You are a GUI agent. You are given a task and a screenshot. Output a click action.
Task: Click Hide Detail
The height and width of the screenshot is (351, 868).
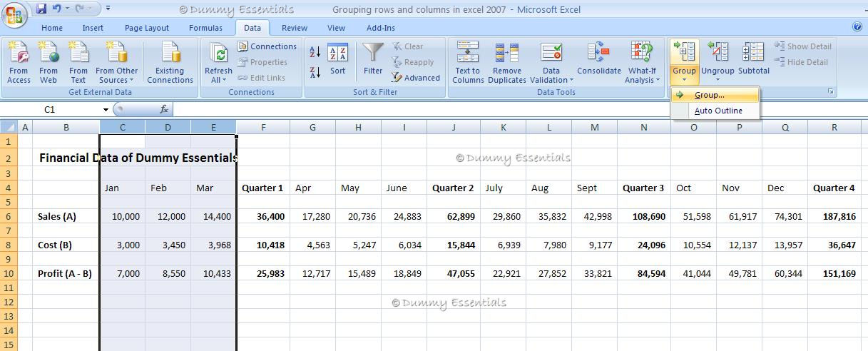[x=802, y=62]
